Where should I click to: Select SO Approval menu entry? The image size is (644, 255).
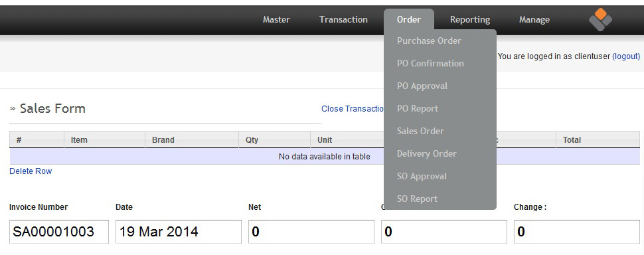[422, 176]
